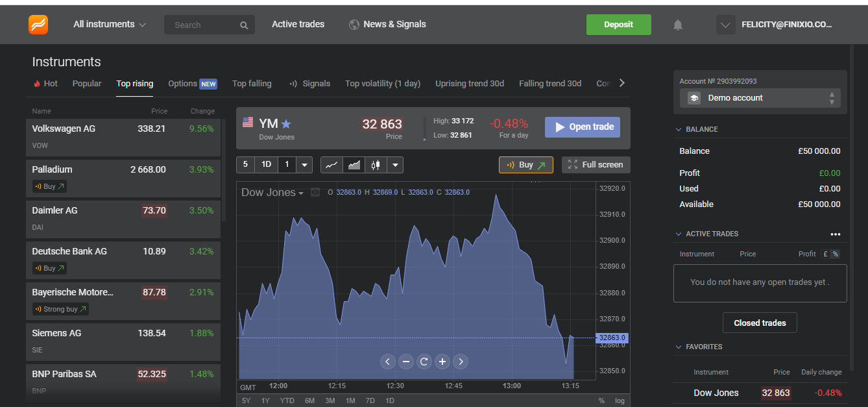Collapse the FAVORITES section
The image size is (868, 407).
(679, 347)
